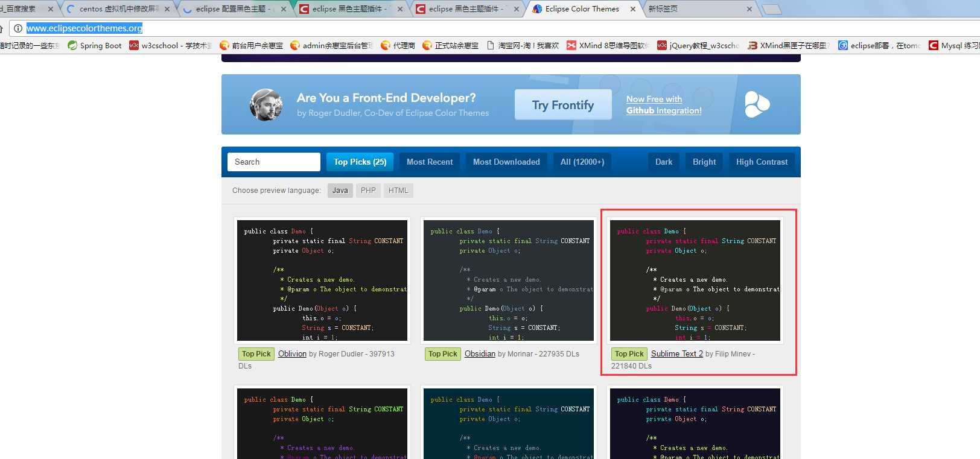Switch to the 新标签页 tab
The image size is (980, 459).
(700, 9)
